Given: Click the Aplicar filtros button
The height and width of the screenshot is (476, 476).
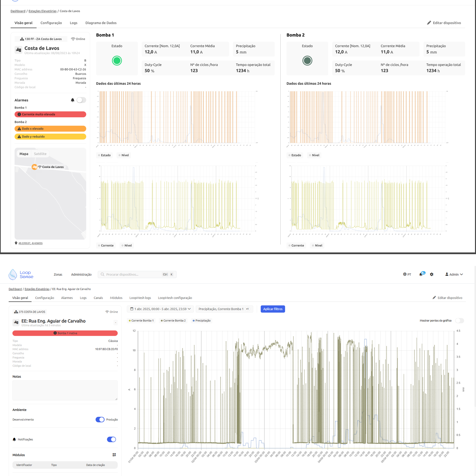Looking at the screenshot, I should tap(273, 309).
